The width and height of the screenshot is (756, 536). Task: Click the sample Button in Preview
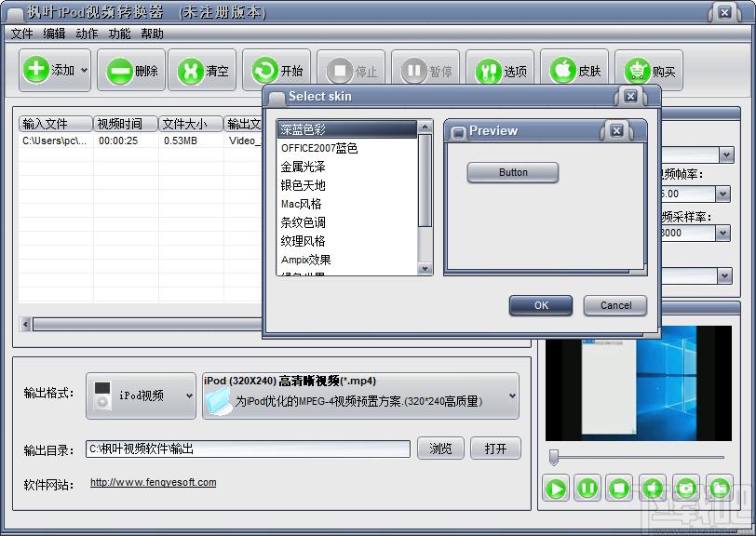(513, 172)
